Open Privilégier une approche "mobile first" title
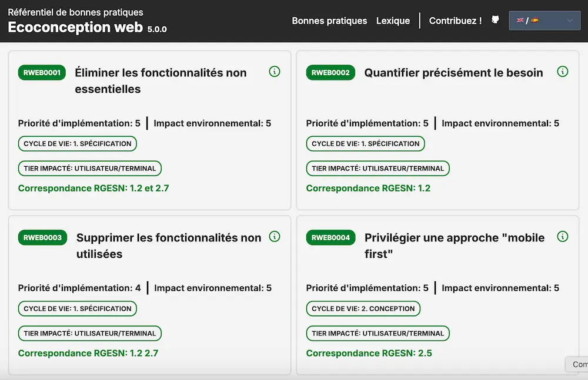588x380 pixels. tap(455, 246)
